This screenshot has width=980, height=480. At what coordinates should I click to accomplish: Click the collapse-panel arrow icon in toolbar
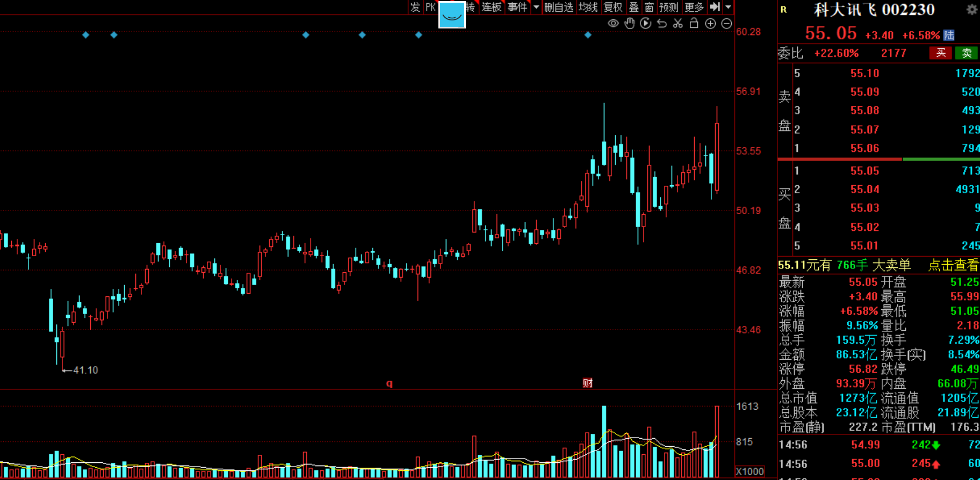(x=715, y=7)
